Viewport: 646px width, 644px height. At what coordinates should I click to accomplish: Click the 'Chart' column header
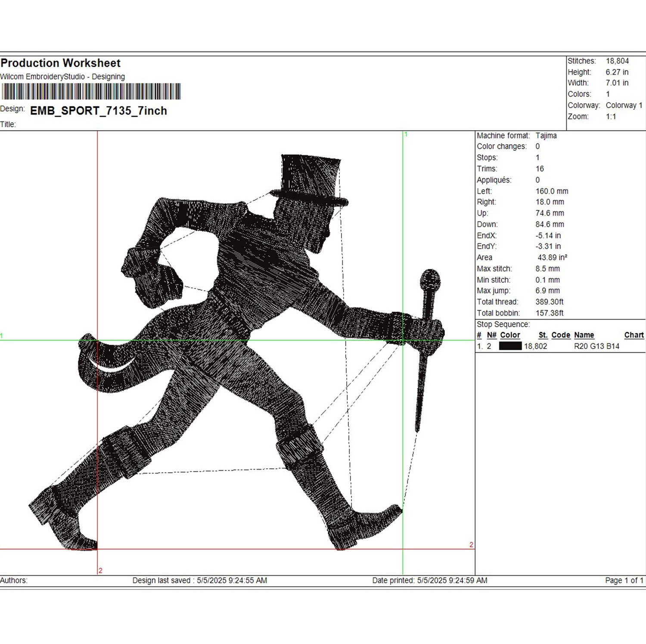pyautogui.click(x=634, y=335)
